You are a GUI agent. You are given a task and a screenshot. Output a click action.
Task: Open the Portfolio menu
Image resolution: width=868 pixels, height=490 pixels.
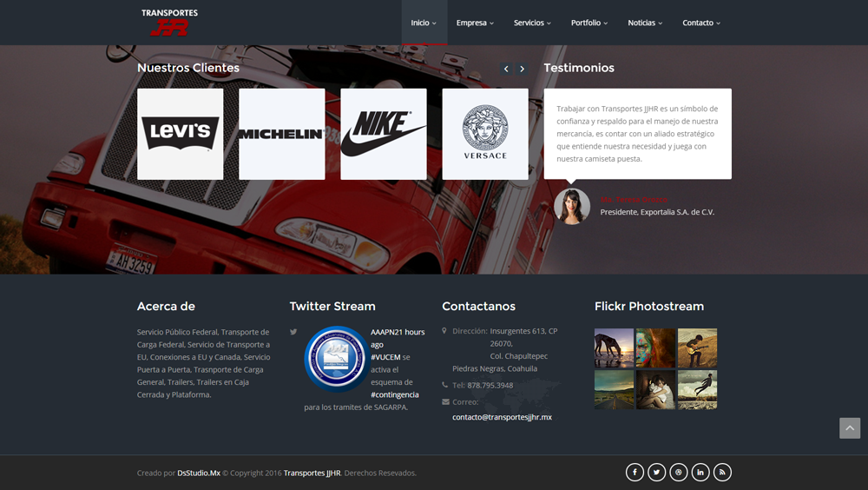click(x=589, y=23)
